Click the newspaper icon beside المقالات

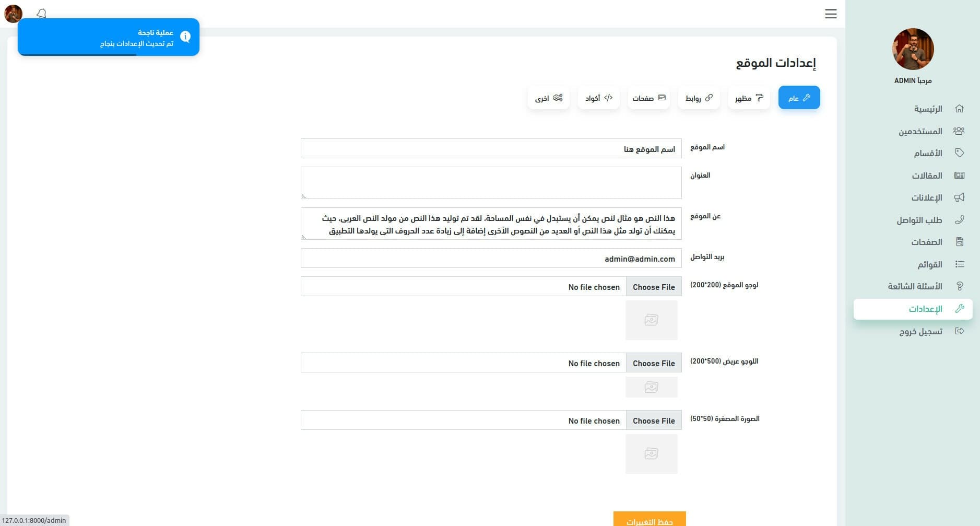coord(959,176)
